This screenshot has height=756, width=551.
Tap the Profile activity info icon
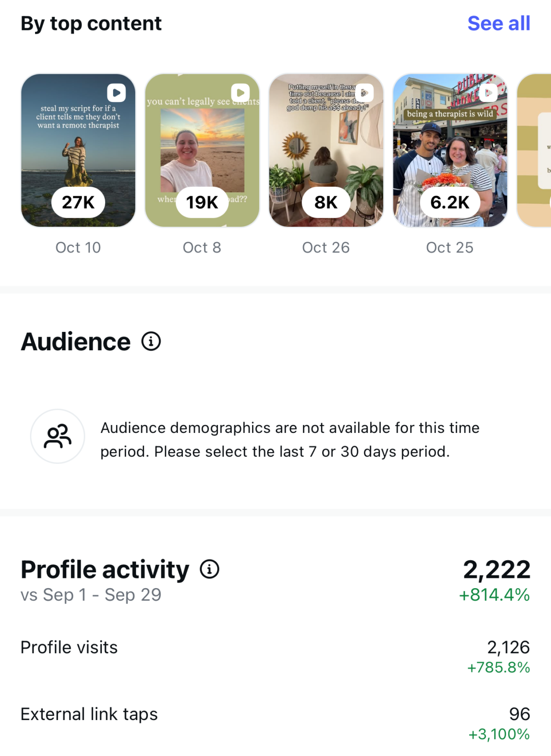coord(210,569)
